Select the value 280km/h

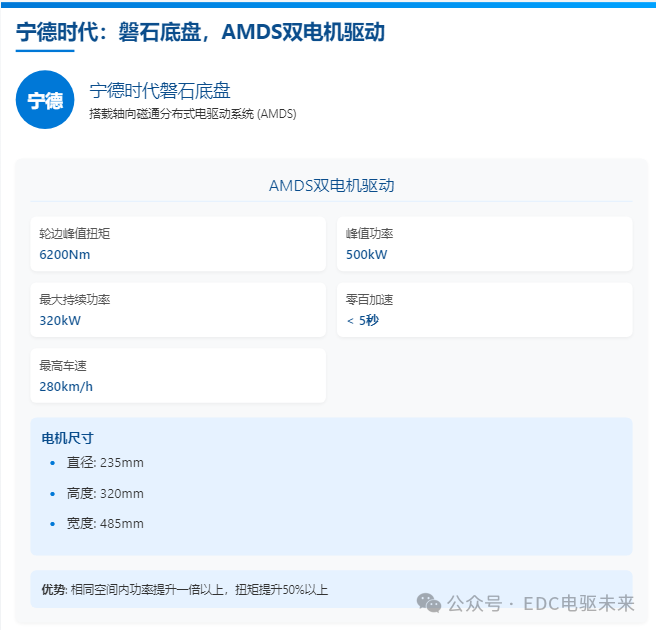click(x=66, y=387)
